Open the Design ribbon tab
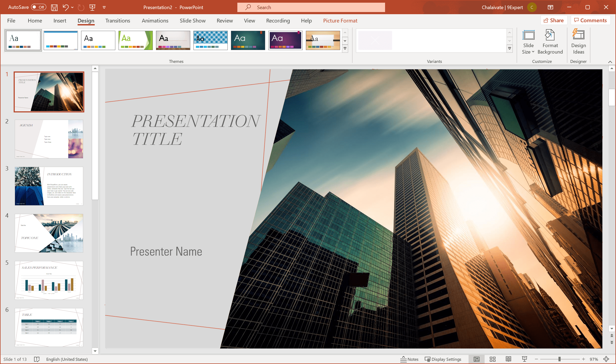 click(x=85, y=20)
